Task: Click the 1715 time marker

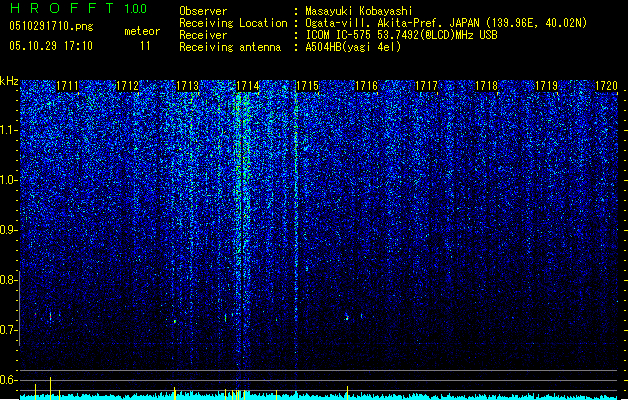Action: (x=307, y=86)
